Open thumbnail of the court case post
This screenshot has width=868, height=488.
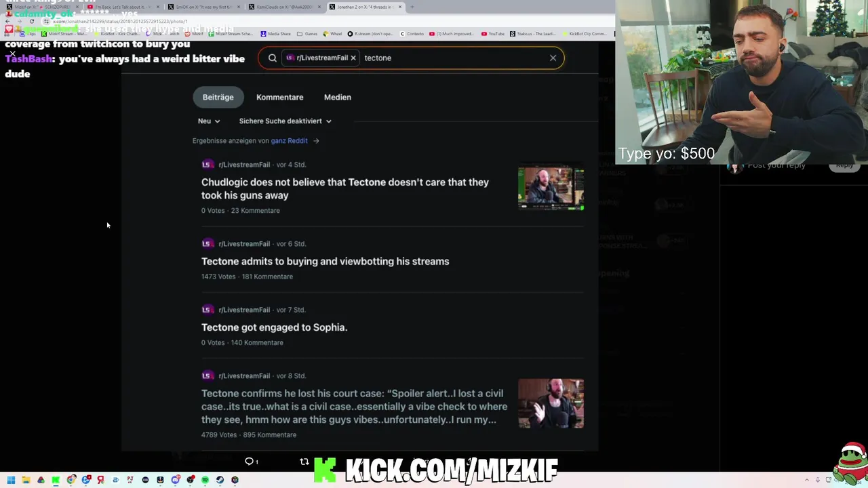point(551,403)
